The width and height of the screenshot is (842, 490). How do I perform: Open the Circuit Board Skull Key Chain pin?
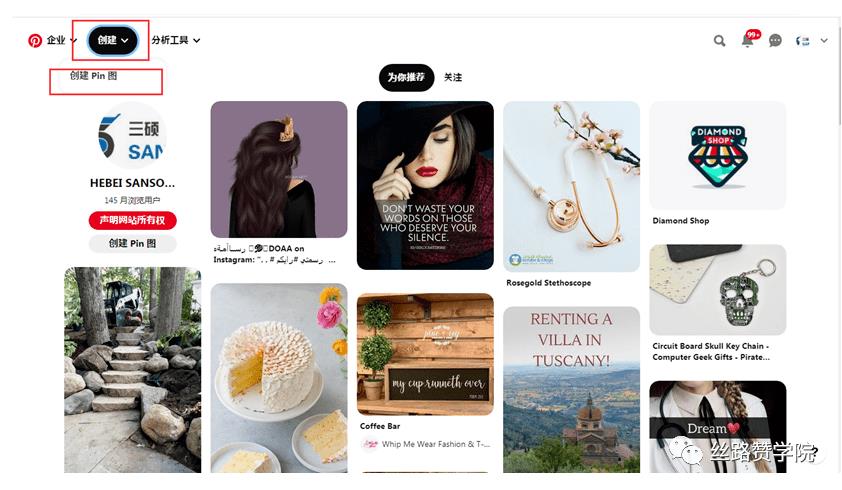point(717,290)
